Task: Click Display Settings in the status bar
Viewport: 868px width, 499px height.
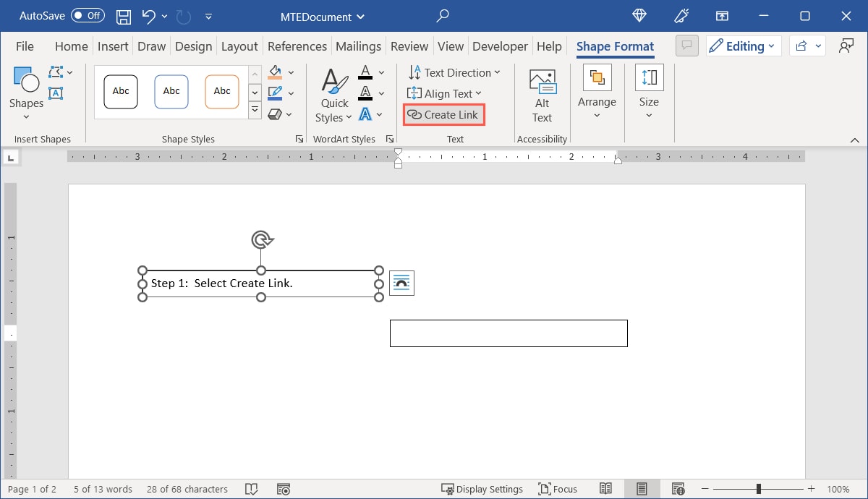Action: tap(482, 489)
